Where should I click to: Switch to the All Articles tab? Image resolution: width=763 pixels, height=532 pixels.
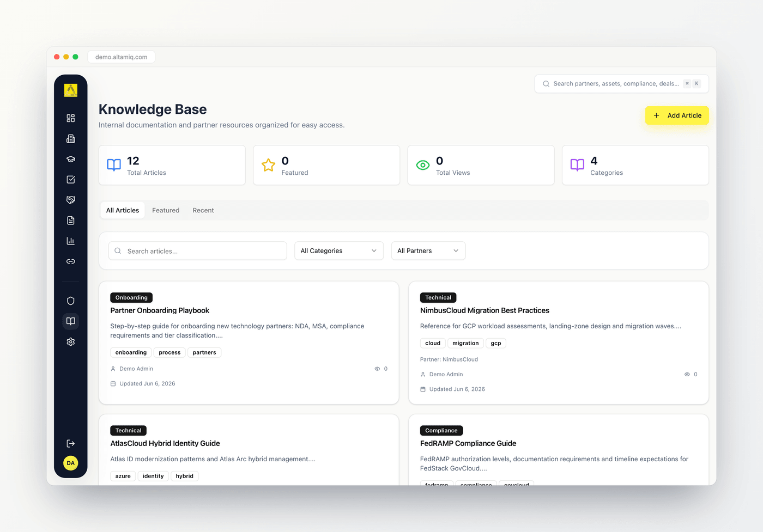click(123, 210)
